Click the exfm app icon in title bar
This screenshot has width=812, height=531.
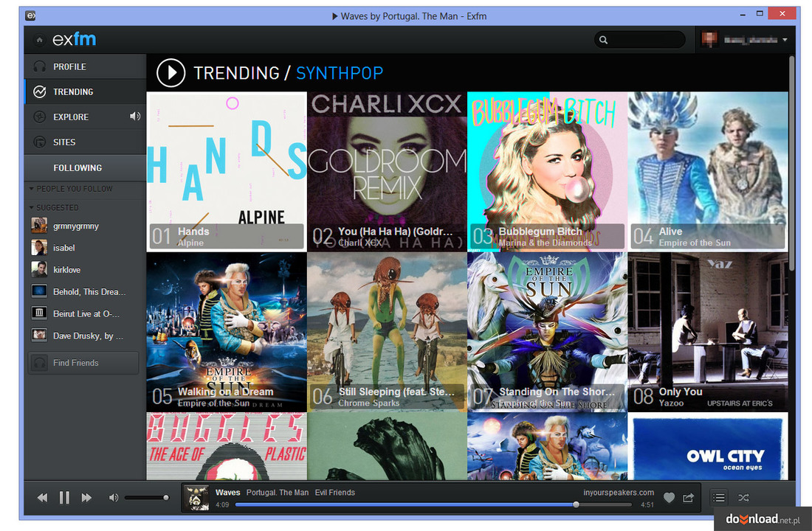(31, 16)
